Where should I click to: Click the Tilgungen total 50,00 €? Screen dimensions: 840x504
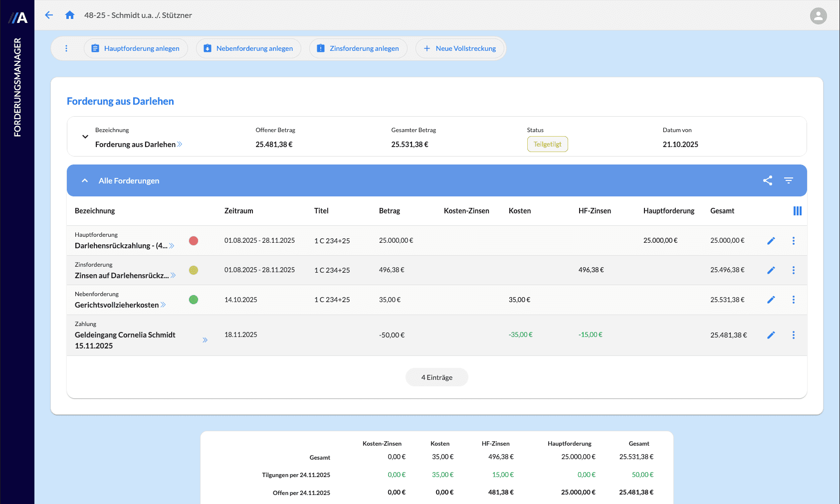(642, 475)
